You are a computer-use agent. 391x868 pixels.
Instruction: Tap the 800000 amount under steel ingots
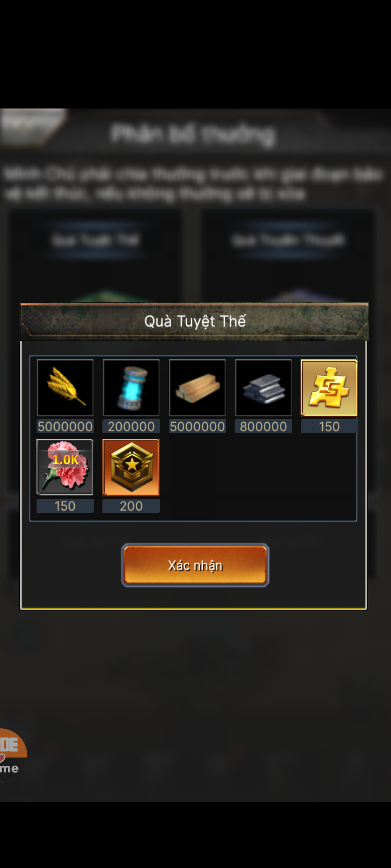263,426
